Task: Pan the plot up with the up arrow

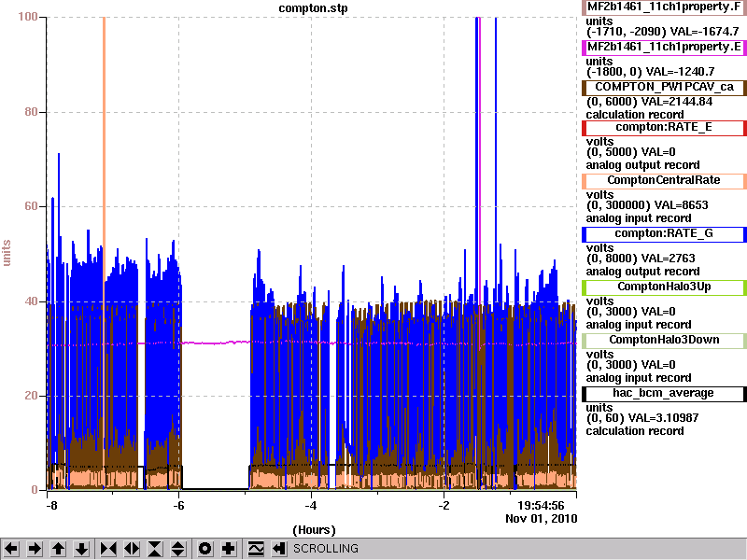Action: coord(58,549)
